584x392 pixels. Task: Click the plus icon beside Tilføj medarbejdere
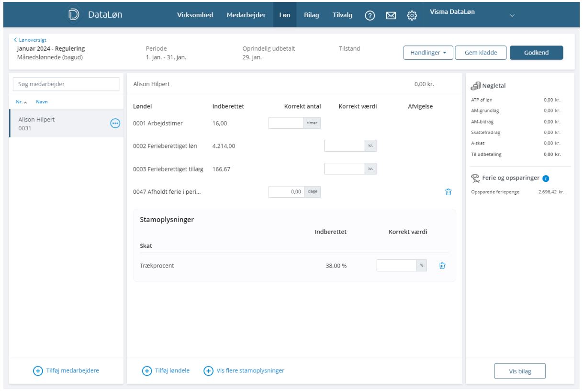coord(37,370)
